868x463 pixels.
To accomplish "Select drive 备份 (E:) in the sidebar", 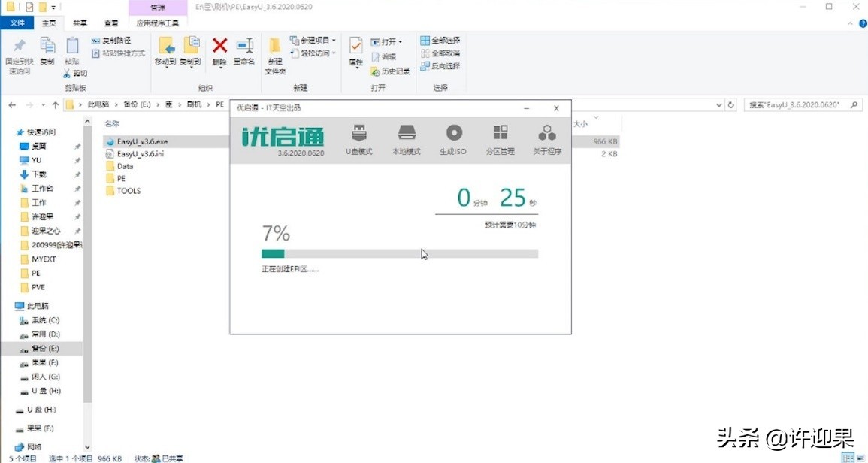I will tap(40, 348).
